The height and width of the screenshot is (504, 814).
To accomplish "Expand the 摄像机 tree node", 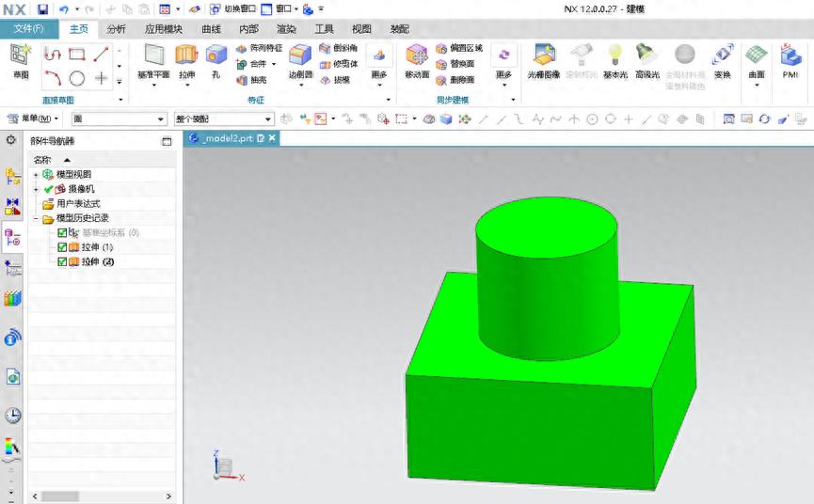I will pos(36,189).
